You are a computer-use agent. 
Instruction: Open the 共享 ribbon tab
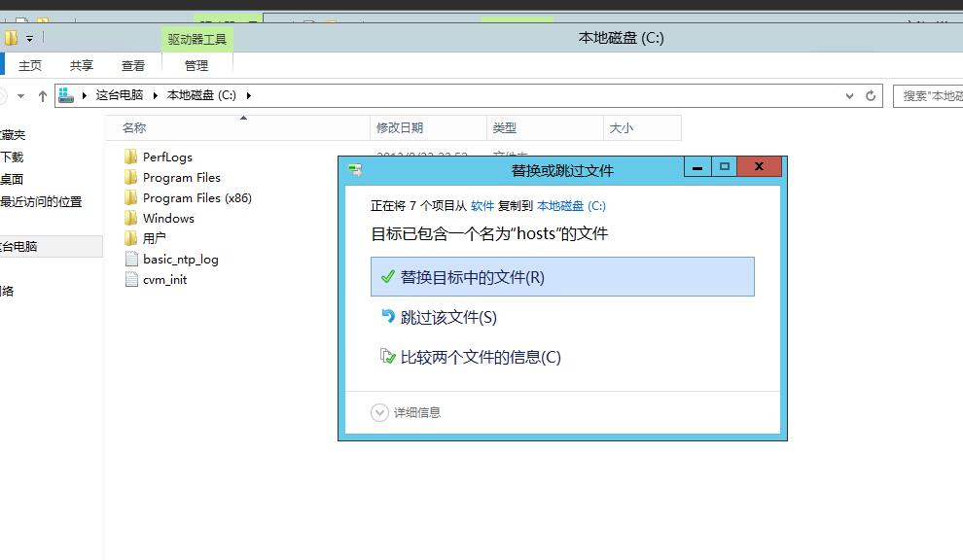click(82, 65)
